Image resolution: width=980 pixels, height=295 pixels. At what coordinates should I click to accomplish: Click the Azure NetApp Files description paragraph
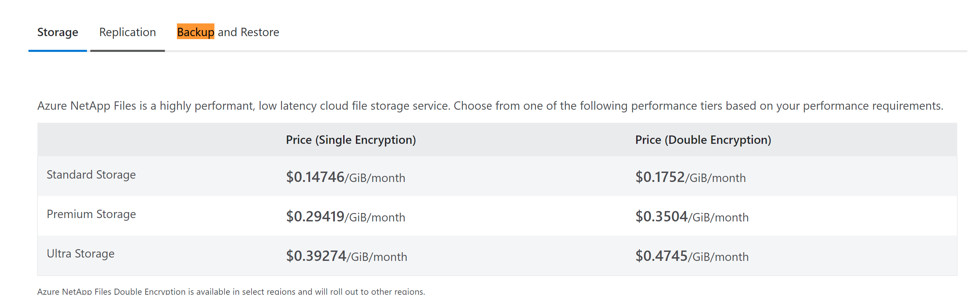[490, 106]
